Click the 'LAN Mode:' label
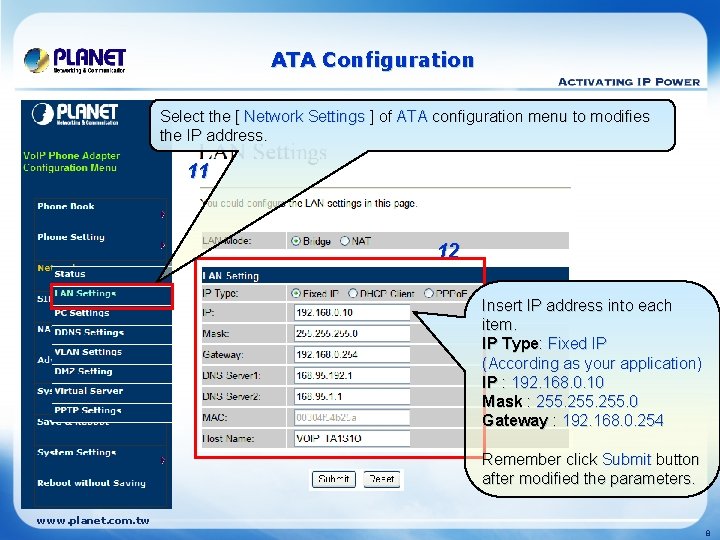The width and height of the screenshot is (720, 540). [x=227, y=241]
